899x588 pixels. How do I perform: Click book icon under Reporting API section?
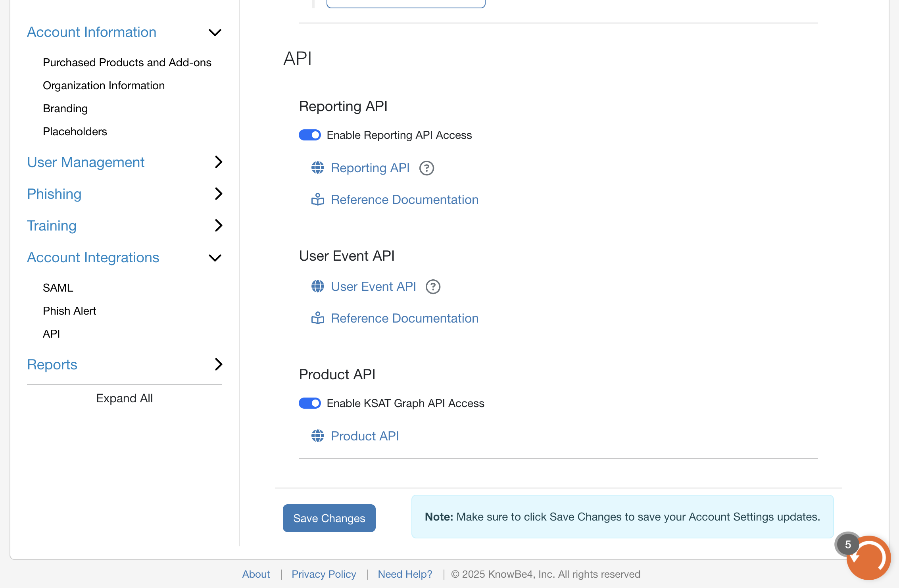click(317, 200)
